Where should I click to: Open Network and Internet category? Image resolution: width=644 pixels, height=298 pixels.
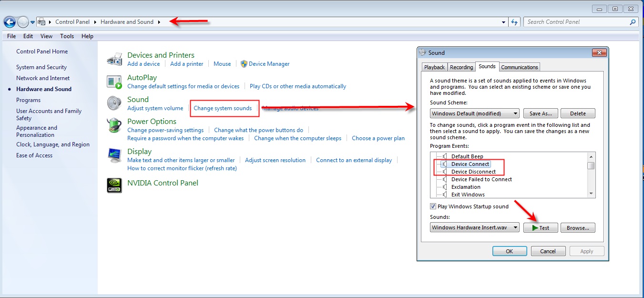(x=43, y=78)
